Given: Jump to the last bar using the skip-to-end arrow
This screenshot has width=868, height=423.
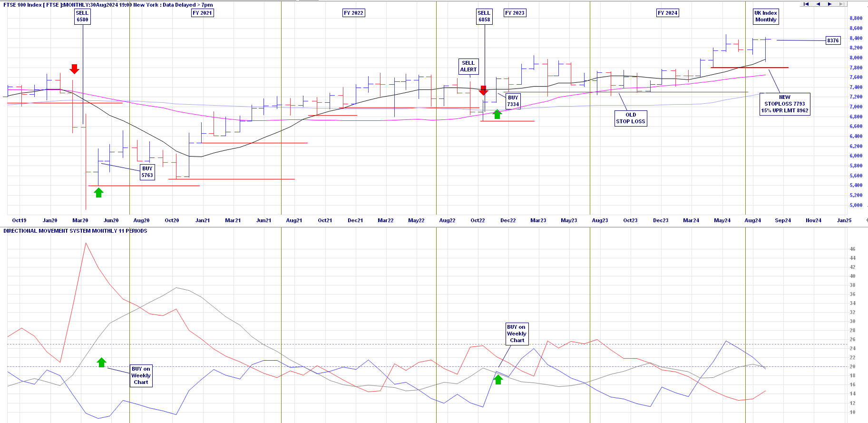Looking at the screenshot, I should tap(841, 4).
